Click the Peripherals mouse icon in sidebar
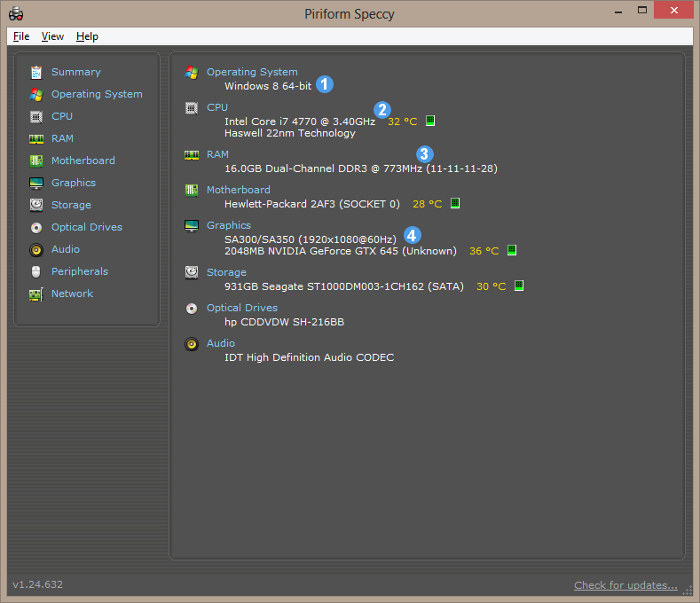The height and width of the screenshot is (603, 700). click(x=36, y=271)
